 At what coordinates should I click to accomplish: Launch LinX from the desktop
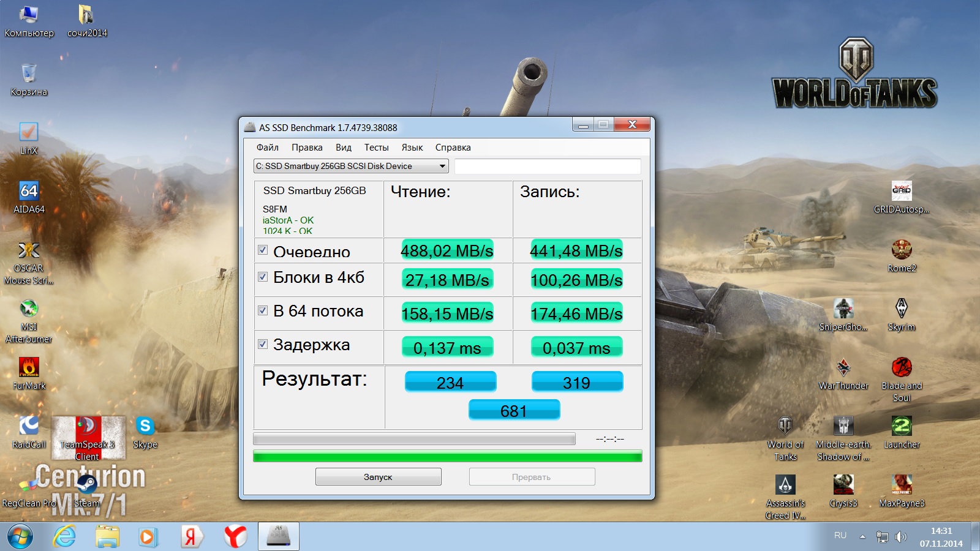pos(29,139)
